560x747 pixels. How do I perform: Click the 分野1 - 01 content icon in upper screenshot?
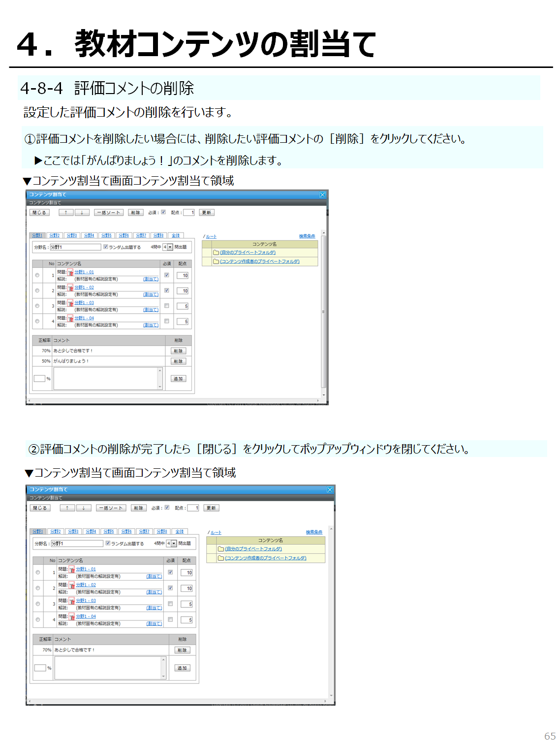(70, 273)
